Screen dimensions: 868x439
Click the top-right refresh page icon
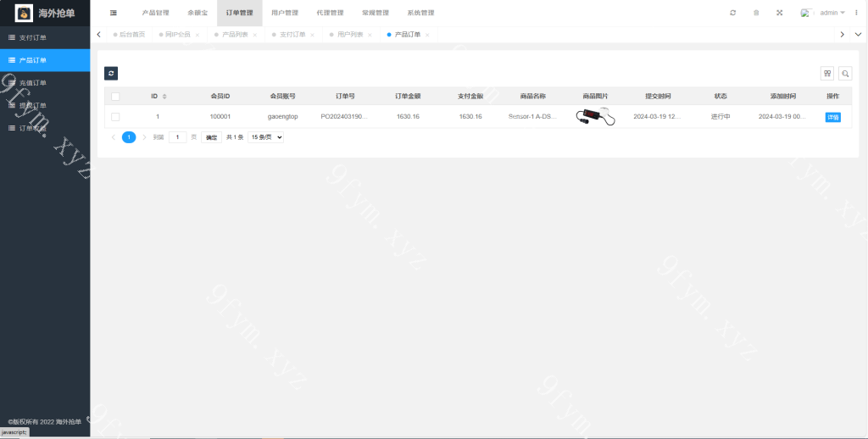coord(733,13)
